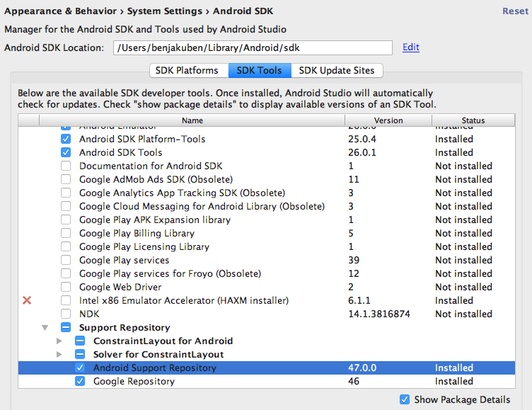Uncheck Google Repository checkbox
The height and width of the screenshot is (410, 532).
[x=80, y=381]
